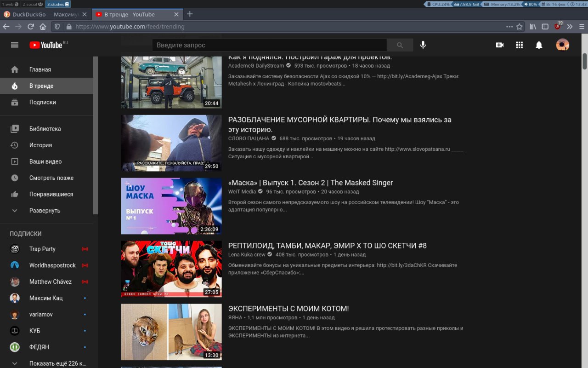This screenshot has height=368, width=588.
Task: Open the YouTube hamburger guide menu
Action: (x=15, y=45)
